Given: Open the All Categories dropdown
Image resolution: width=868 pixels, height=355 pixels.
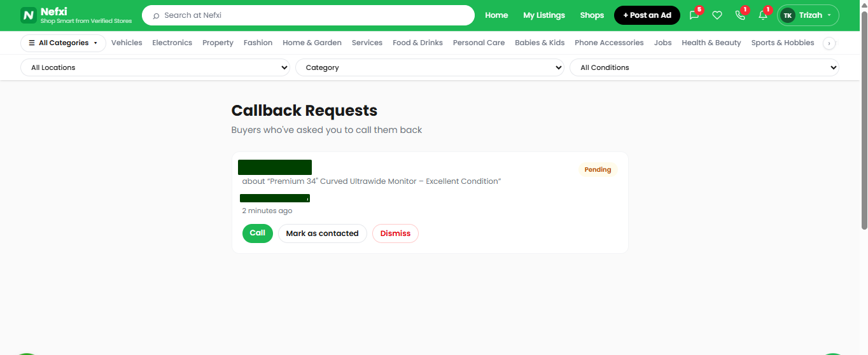Looking at the screenshot, I should pos(63,43).
